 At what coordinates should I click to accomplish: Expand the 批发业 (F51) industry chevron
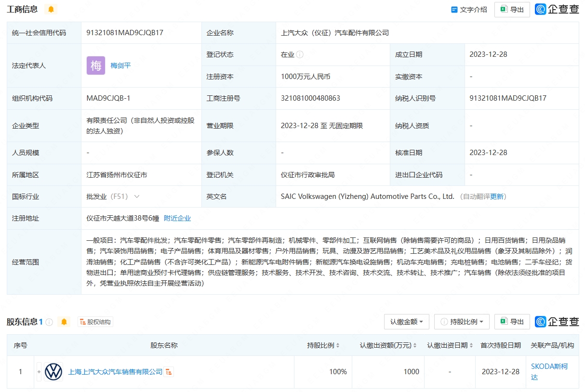(x=137, y=196)
